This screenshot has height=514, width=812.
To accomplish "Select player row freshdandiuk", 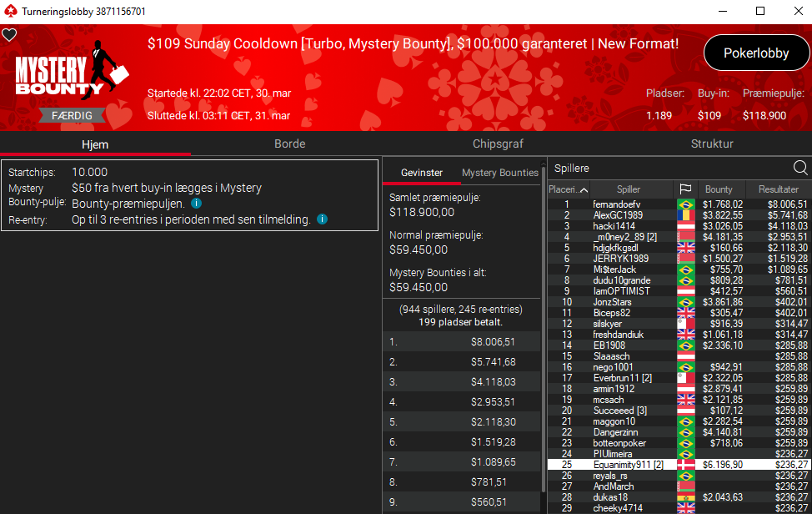I will pos(679,335).
